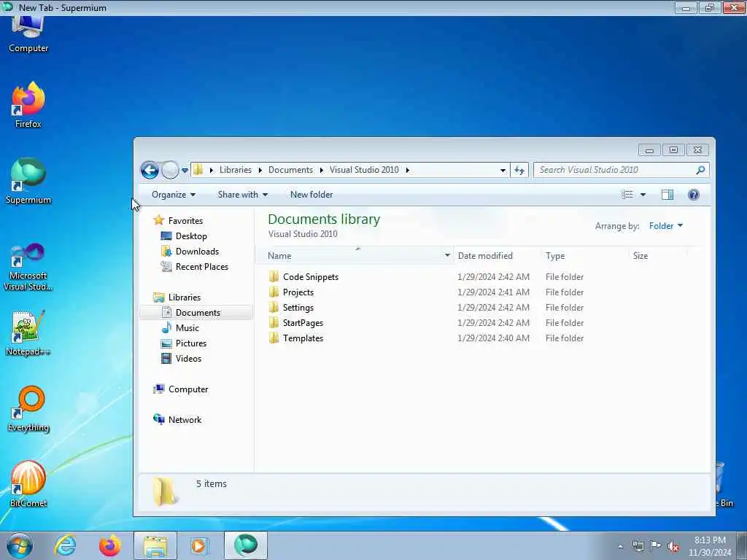The width and height of the screenshot is (747, 560).
Task: Click the Firefox desktop shortcut
Action: [x=28, y=105]
